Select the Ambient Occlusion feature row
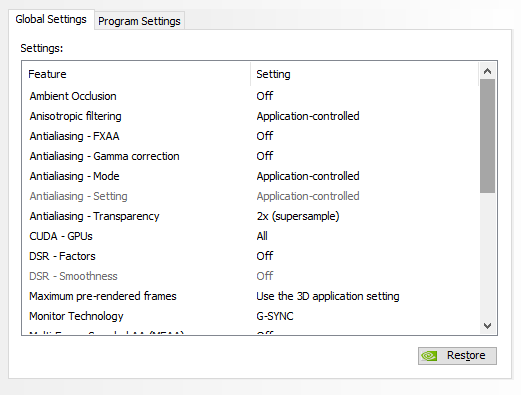This screenshot has height=395, width=521. click(251, 96)
